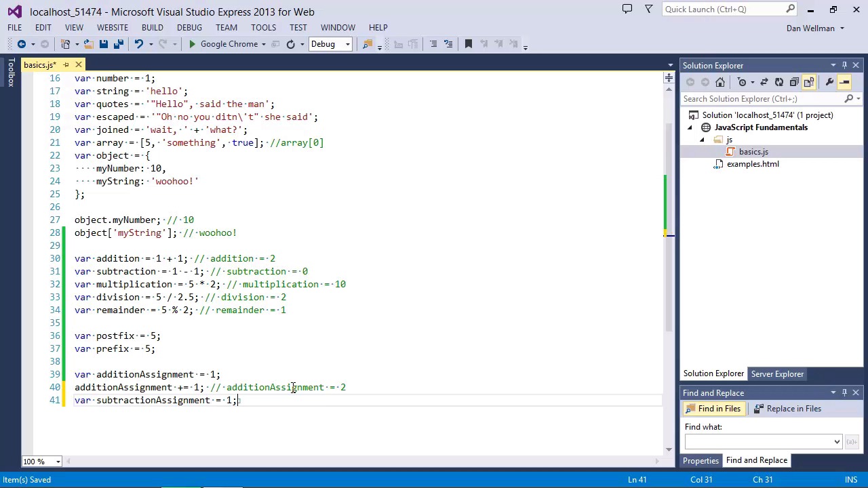The image size is (868, 488).
Task: Toggle Show All Files in Solution Explorer
Action: pos(809,82)
